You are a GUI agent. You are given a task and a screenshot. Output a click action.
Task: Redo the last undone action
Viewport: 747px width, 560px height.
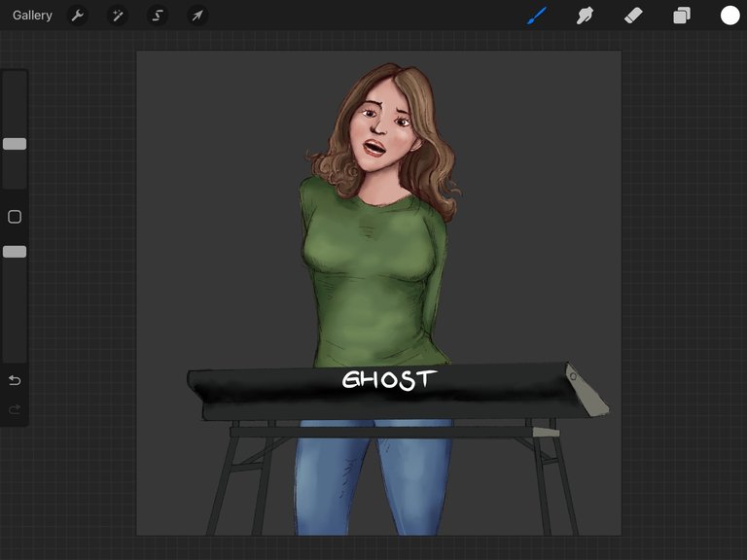(x=15, y=409)
